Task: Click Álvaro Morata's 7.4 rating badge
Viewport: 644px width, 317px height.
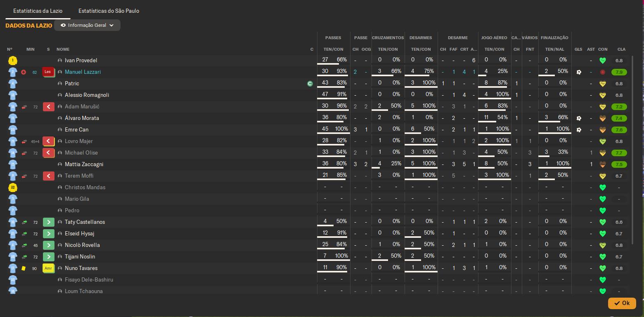Action: pos(619,118)
